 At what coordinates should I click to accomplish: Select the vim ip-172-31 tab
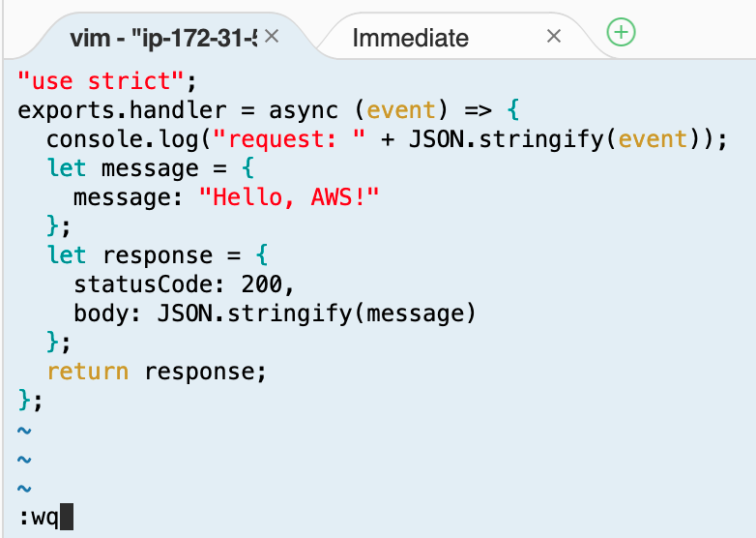163,38
